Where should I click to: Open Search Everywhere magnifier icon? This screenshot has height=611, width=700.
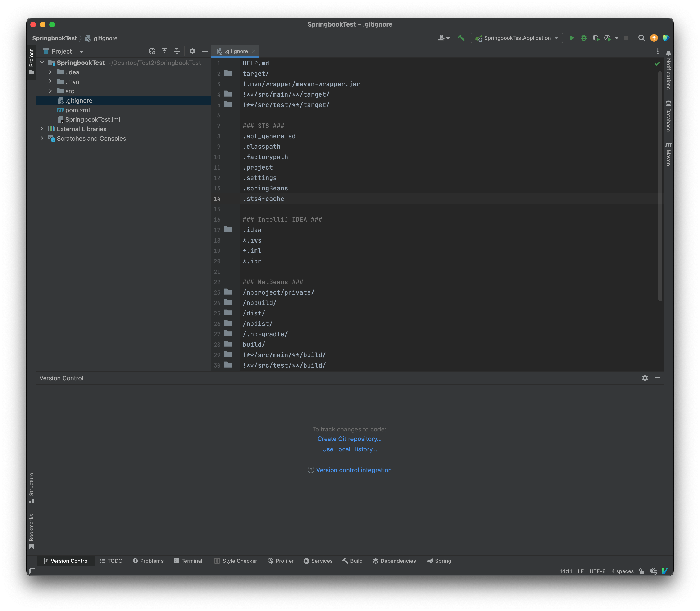point(641,38)
